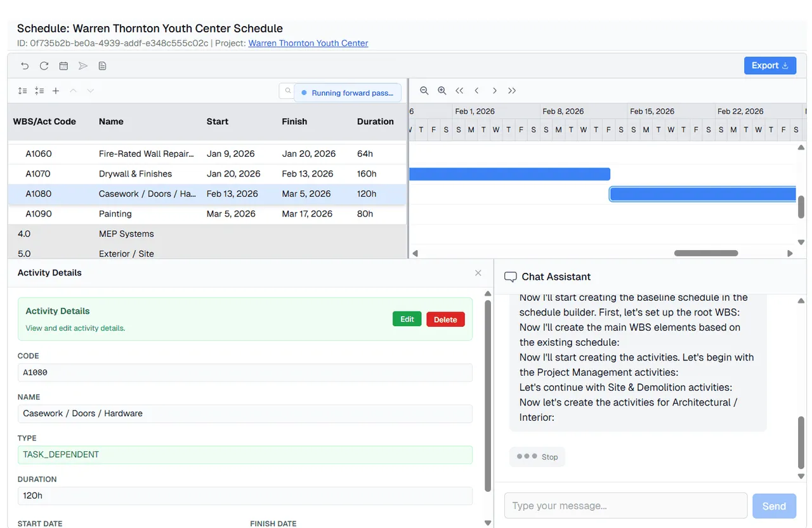Click the redo/refresh circular arrow icon
This screenshot has width=812, height=528.
tap(44, 65)
